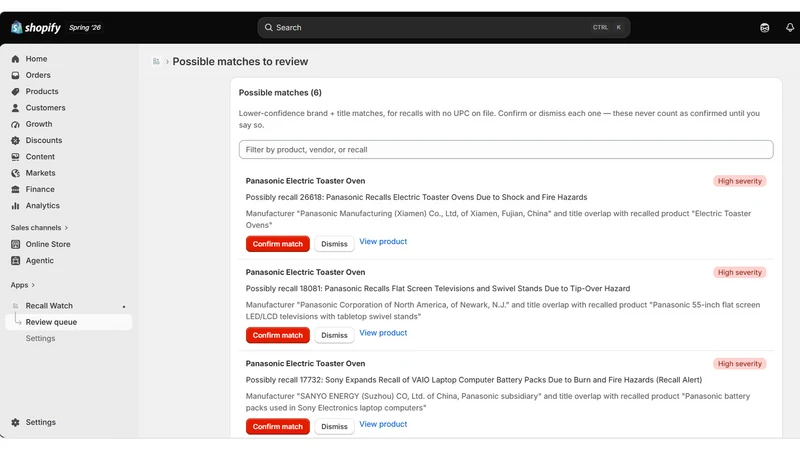
Task: Click the Discounts badge icon
Action: point(15,140)
